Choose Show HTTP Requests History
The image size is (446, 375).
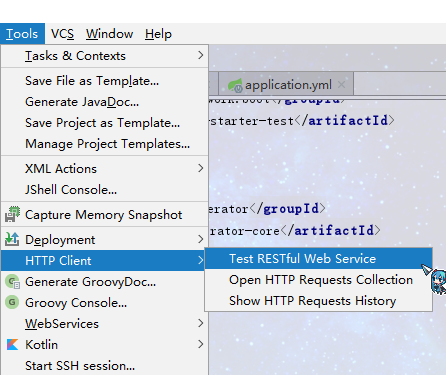[x=318, y=301]
